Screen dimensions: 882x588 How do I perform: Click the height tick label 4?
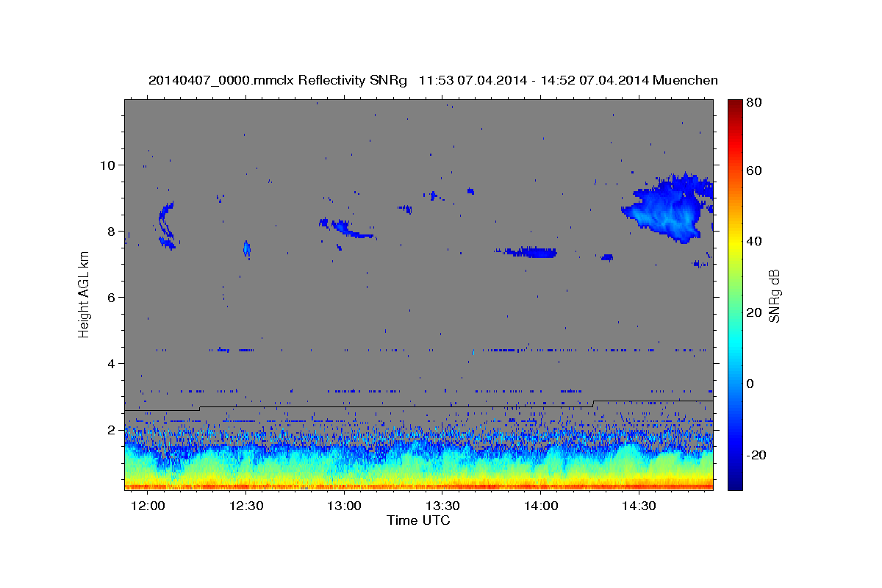(113, 363)
